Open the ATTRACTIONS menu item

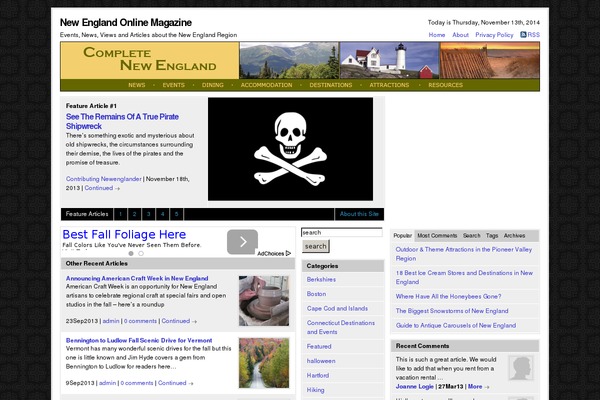[389, 85]
